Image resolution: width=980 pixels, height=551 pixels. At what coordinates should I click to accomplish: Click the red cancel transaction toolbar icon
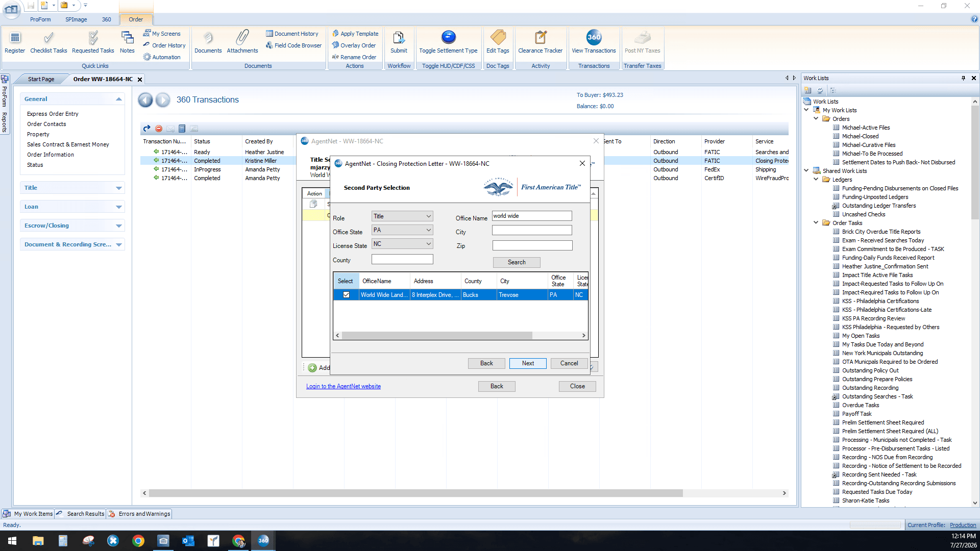pyautogui.click(x=159, y=129)
